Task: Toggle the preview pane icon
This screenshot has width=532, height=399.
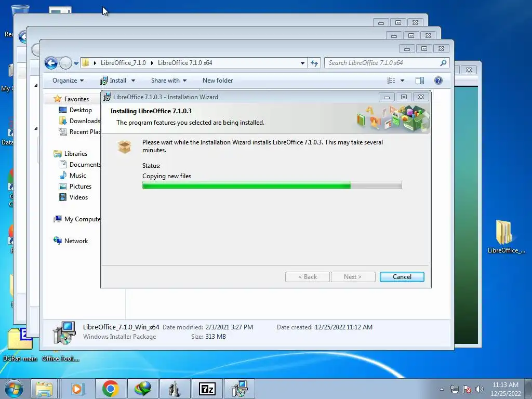Action: click(420, 81)
